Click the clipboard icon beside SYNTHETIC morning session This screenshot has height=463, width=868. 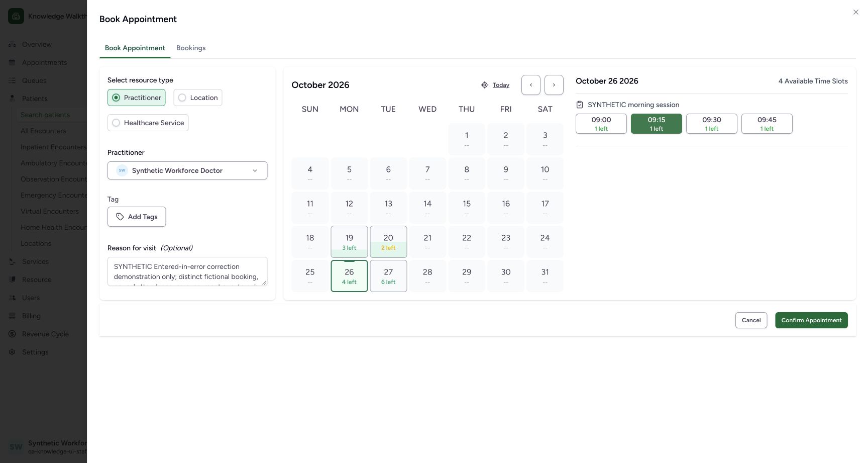coord(580,105)
